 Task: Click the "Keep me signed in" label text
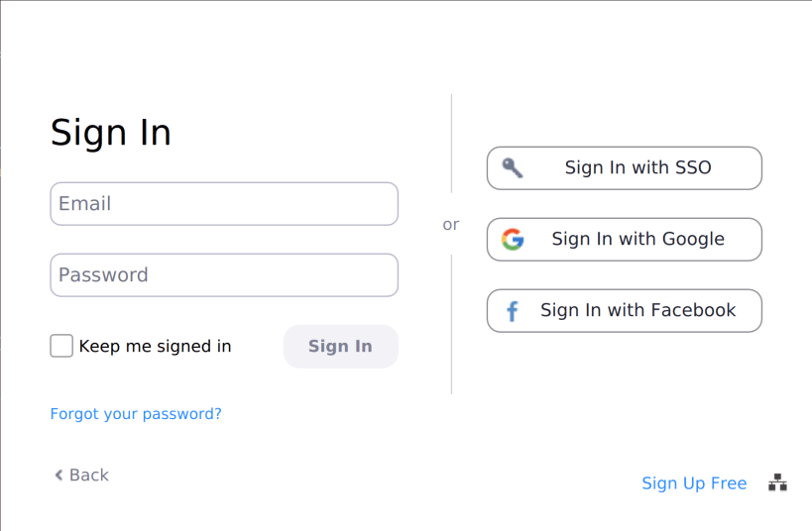point(155,346)
